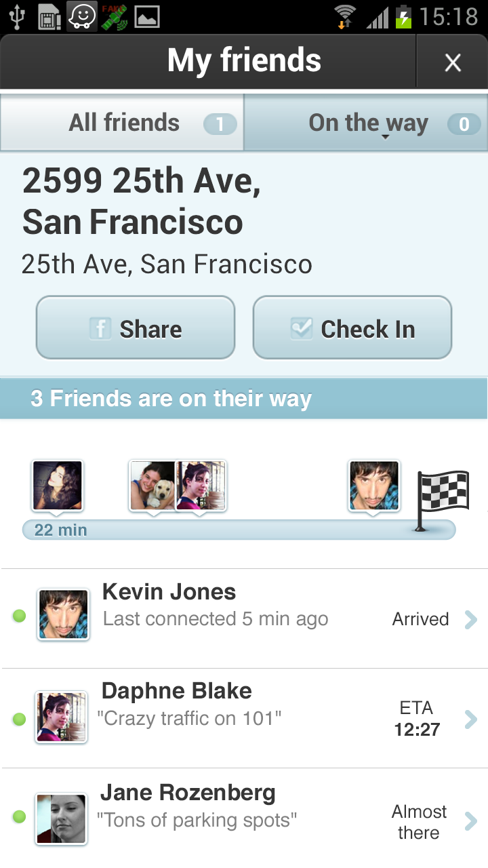Share location via Facebook
The image size is (488, 868).
136,328
